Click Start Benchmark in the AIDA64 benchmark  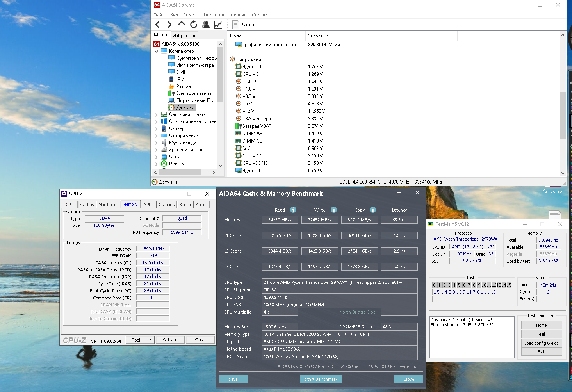pyautogui.click(x=321, y=379)
